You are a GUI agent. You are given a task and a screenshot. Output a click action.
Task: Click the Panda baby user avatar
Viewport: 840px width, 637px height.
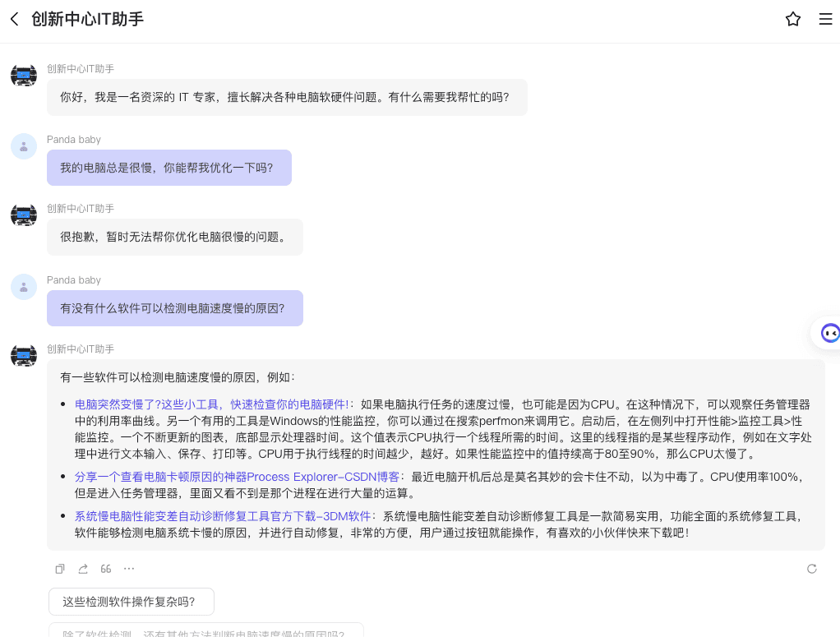24,146
